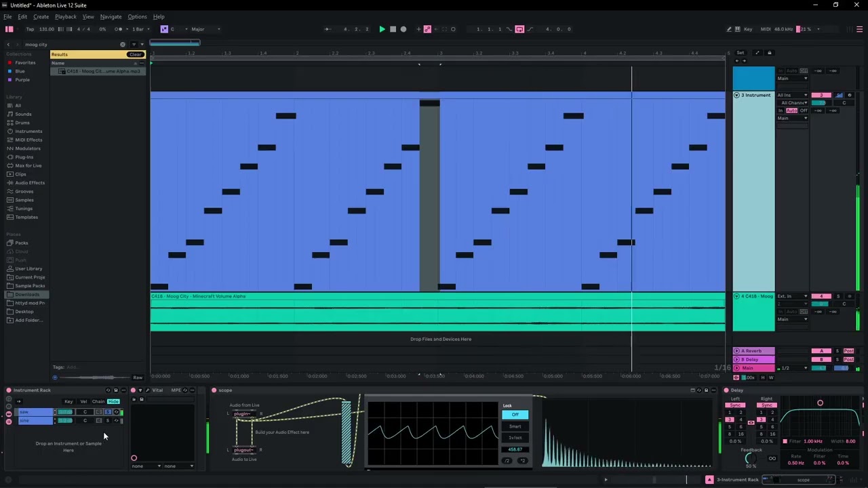Open the Options menu
868x488 pixels.
tap(137, 16)
